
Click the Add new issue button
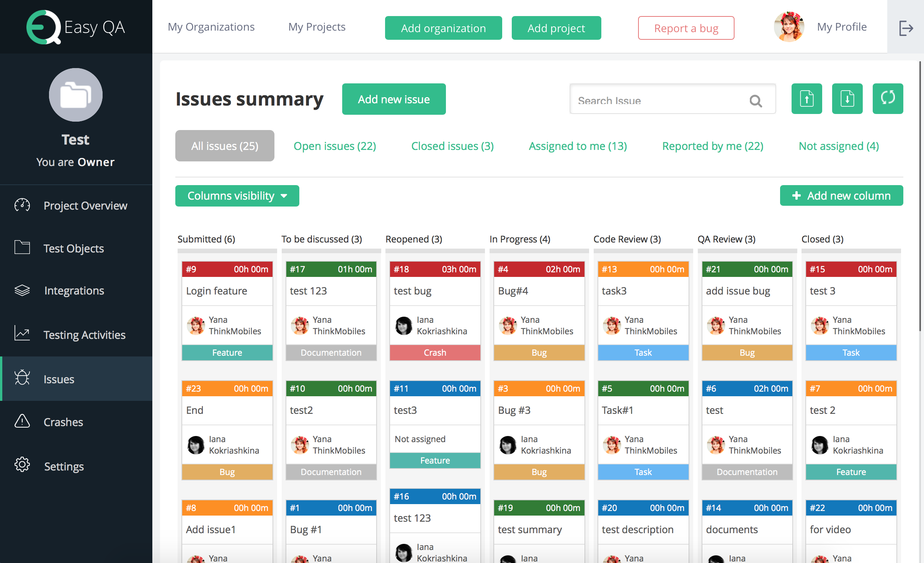point(394,99)
